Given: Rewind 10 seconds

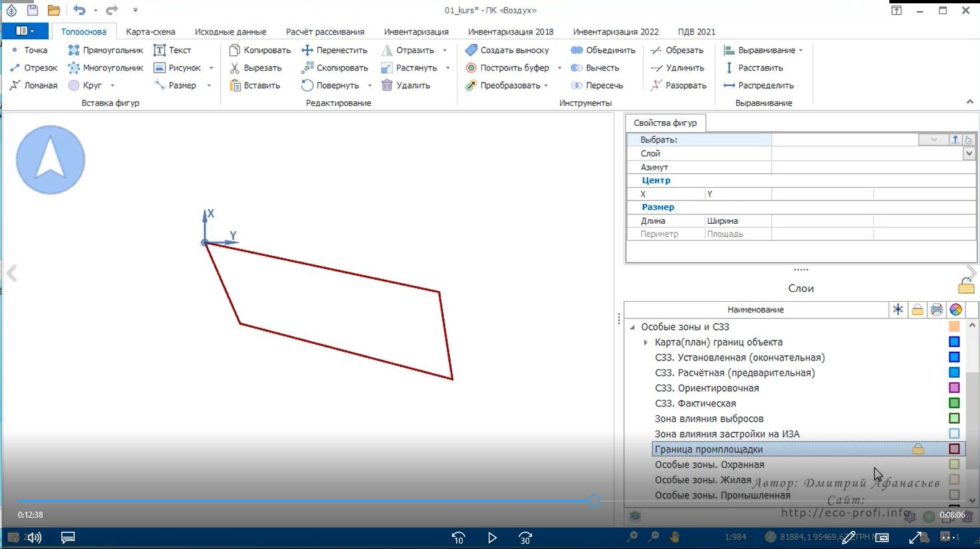Looking at the screenshot, I should pyautogui.click(x=458, y=538).
